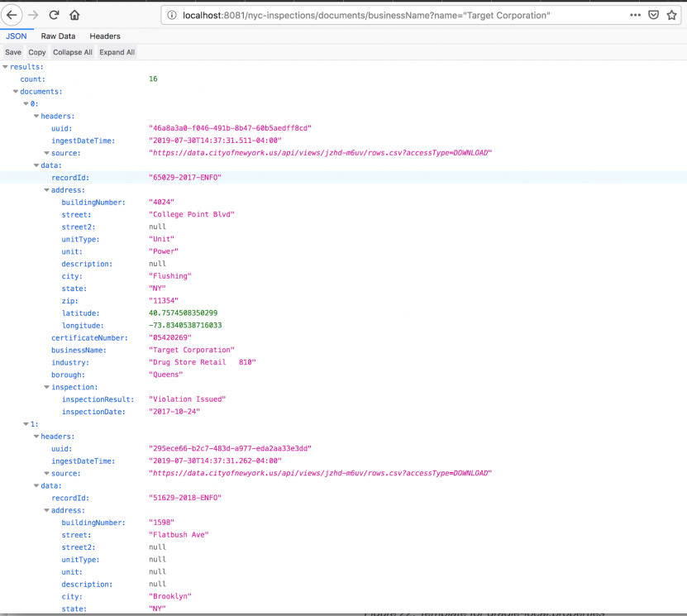The height and width of the screenshot is (616, 687).
Task: Save the page to Pocket
Action: pos(653,14)
